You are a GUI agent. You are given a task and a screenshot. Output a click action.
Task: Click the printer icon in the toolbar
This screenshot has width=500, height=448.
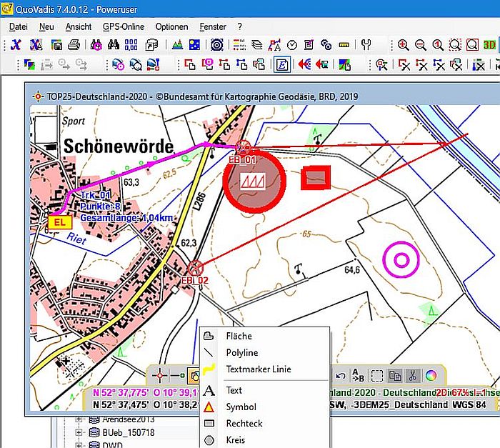[x=74, y=45]
